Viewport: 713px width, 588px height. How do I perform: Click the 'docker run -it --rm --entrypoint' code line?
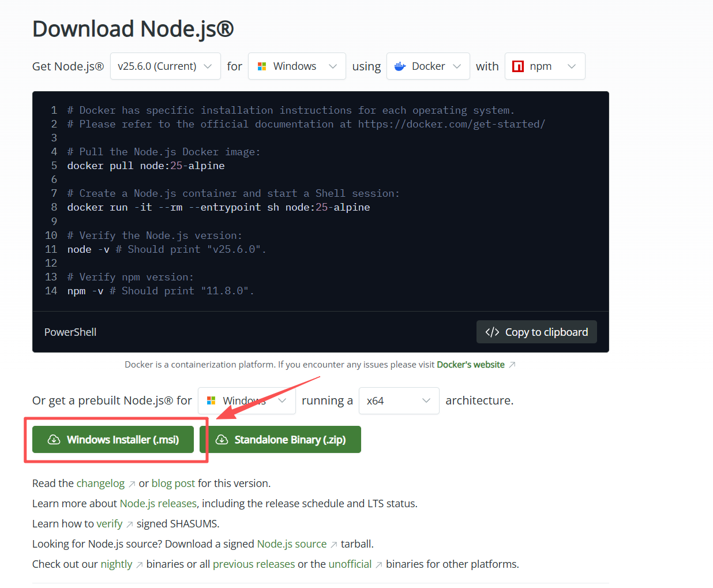click(219, 207)
